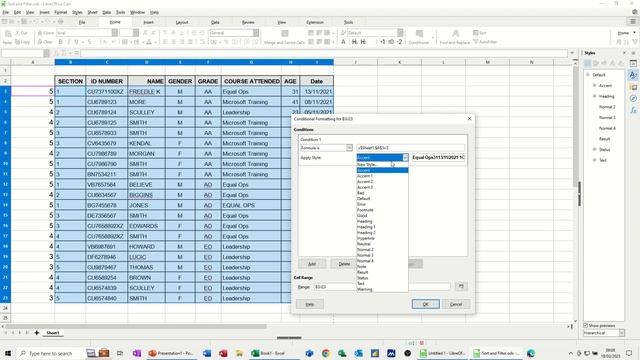Select 'Good' in the style list
640x360 pixels.
tap(382, 216)
